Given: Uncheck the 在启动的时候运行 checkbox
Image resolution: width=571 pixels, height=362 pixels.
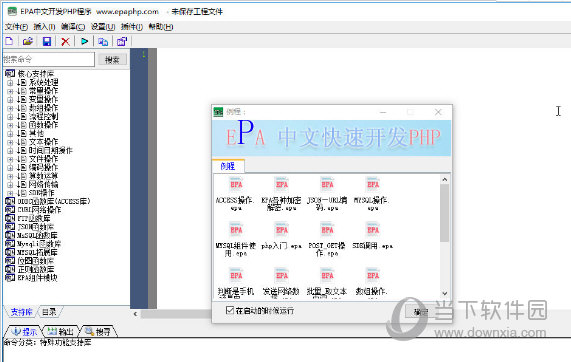Looking at the screenshot, I should (x=230, y=310).
